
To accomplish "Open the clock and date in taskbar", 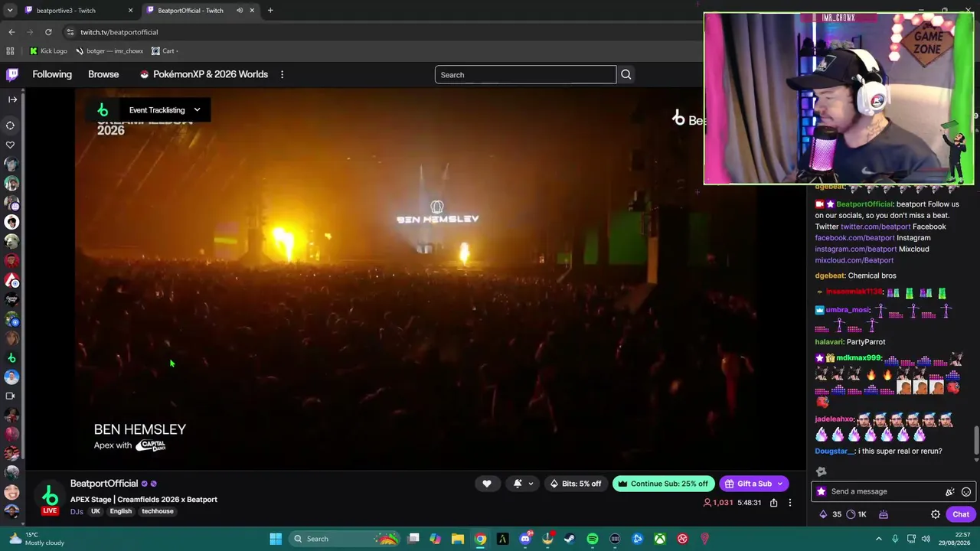I will [953, 539].
